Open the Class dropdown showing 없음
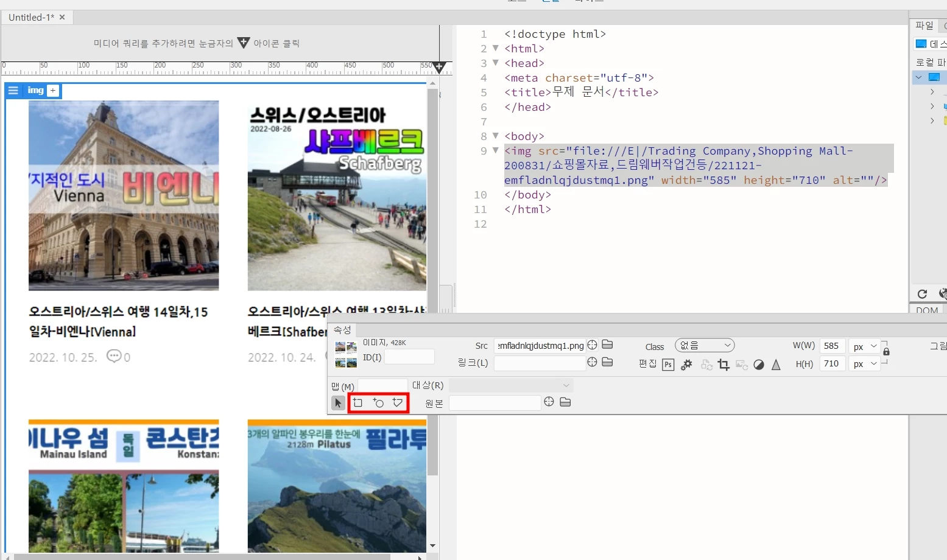The height and width of the screenshot is (560, 947). [705, 346]
